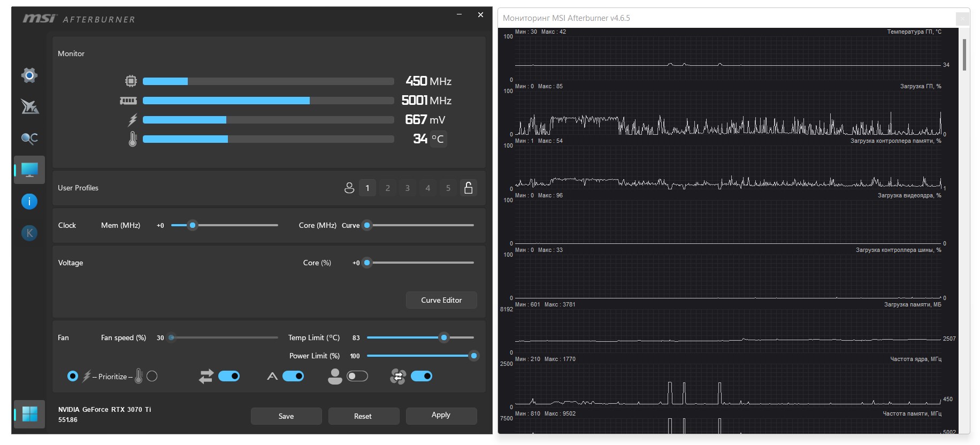The width and height of the screenshot is (980, 445).
Task: Toggle the link limits switch
Action: pyautogui.click(x=229, y=377)
